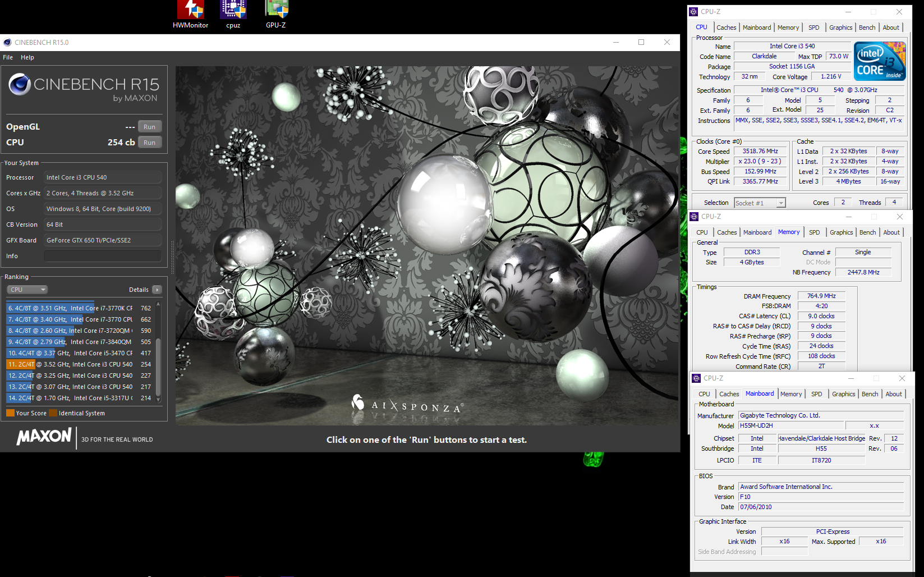Screen dimensions: 924x577
Task: Click the motherboard model H55M-UD2H field
Action: (x=790, y=426)
